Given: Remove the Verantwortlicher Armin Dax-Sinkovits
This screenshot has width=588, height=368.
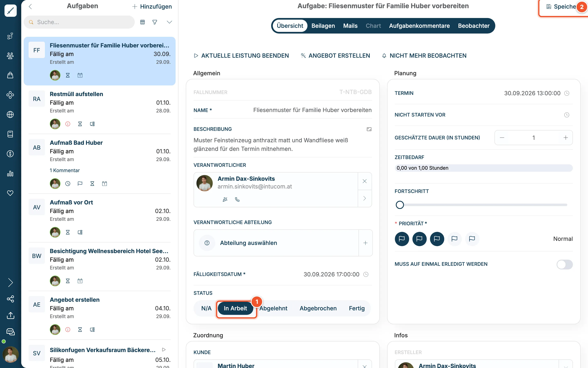Looking at the screenshot, I should pyautogui.click(x=365, y=181).
